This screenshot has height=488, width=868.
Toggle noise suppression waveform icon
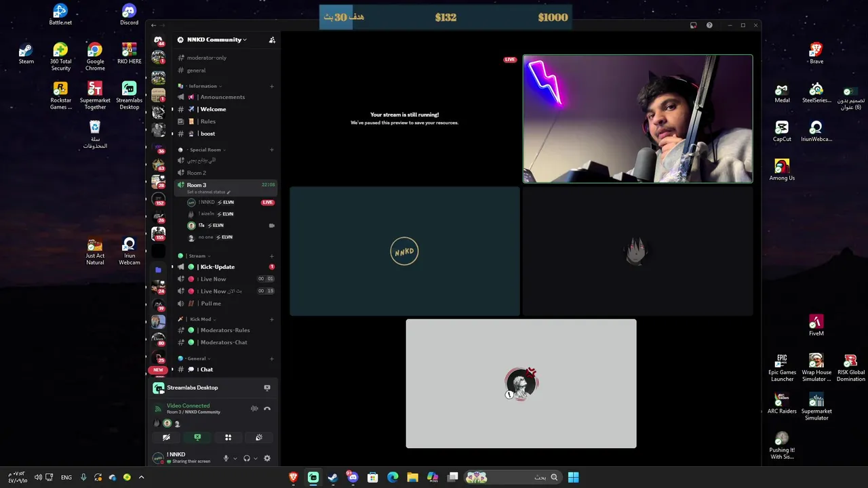click(254, 409)
